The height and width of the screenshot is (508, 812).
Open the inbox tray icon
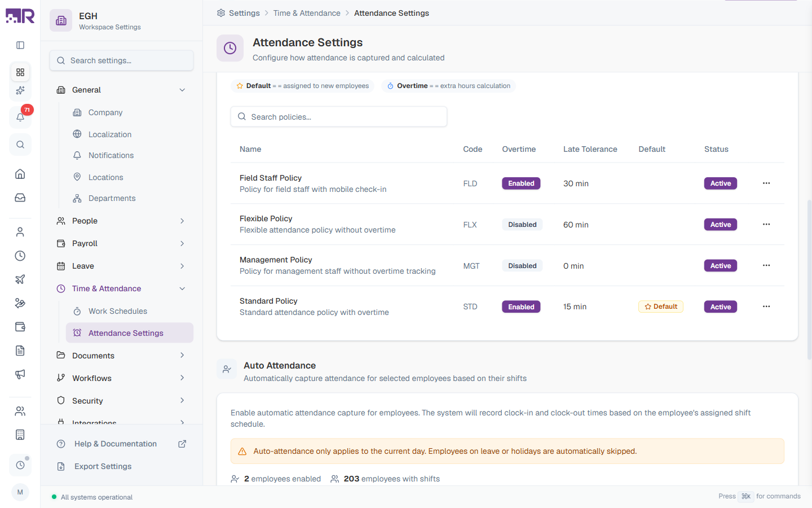[x=20, y=198]
